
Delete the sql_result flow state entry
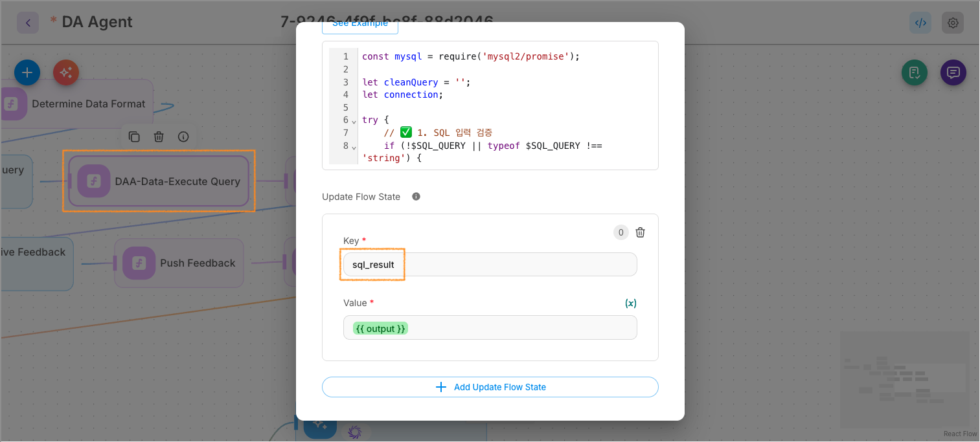pos(640,232)
